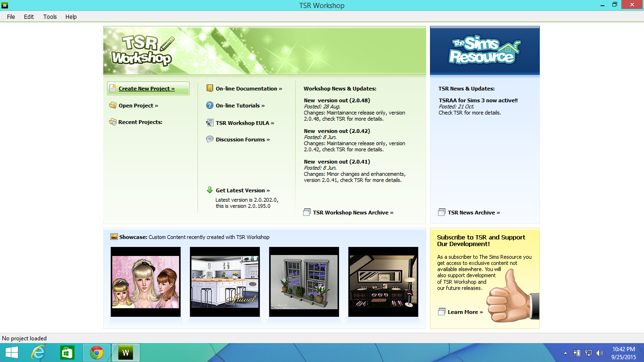Open the window with plants showcase thumbnail
Image resolution: width=644 pixels, height=362 pixels.
coord(304,282)
